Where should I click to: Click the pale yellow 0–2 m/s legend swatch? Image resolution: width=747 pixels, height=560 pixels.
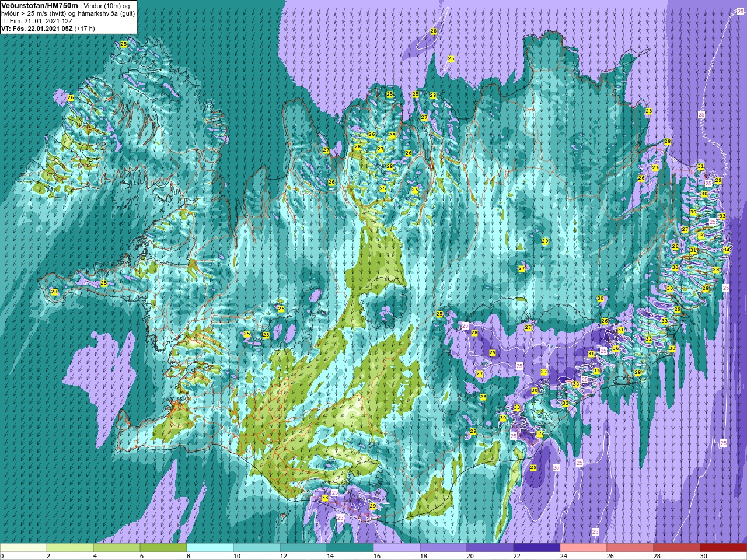tap(23, 547)
